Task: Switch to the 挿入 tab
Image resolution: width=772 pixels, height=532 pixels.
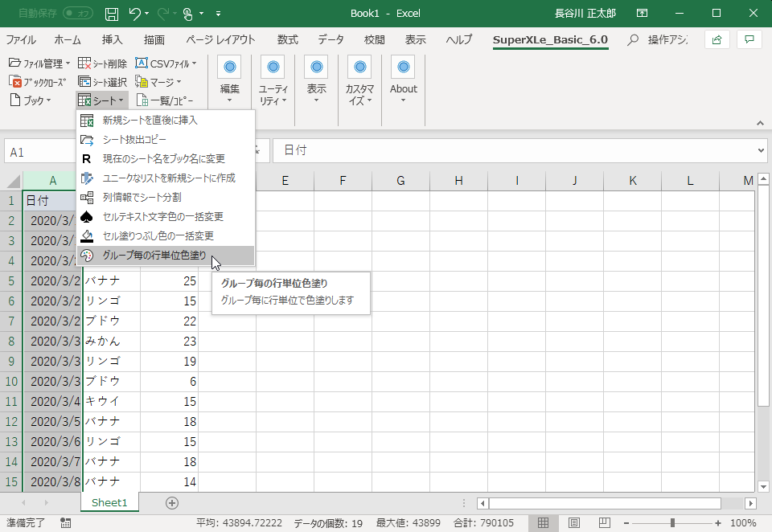Action: (112, 40)
